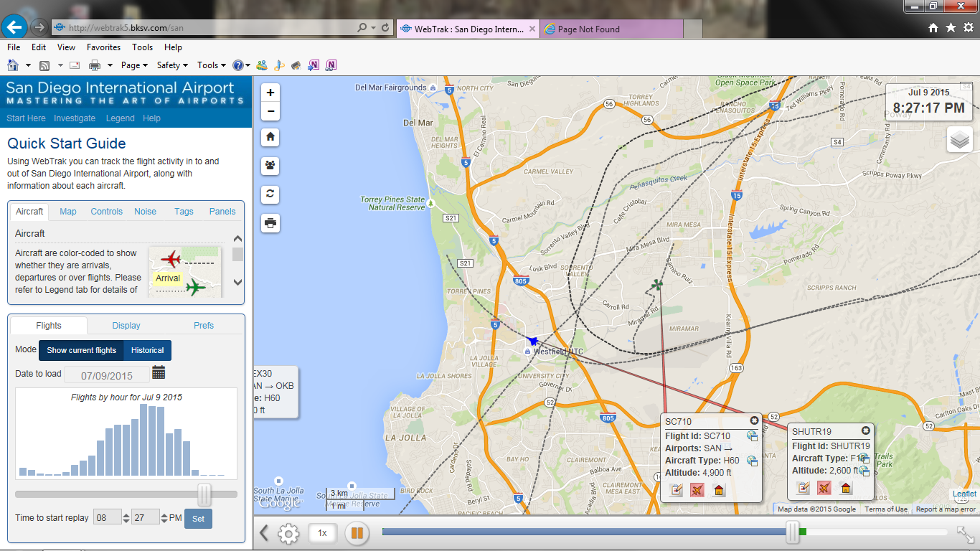Open the address bar search dropdown arrow
This screenshot has height=551, width=980.
(373, 28)
